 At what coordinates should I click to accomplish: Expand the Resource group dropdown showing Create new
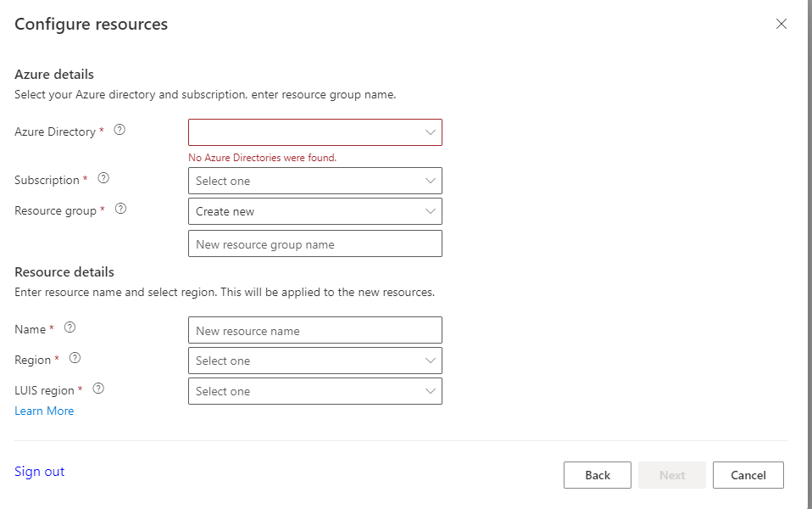coord(314,211)
